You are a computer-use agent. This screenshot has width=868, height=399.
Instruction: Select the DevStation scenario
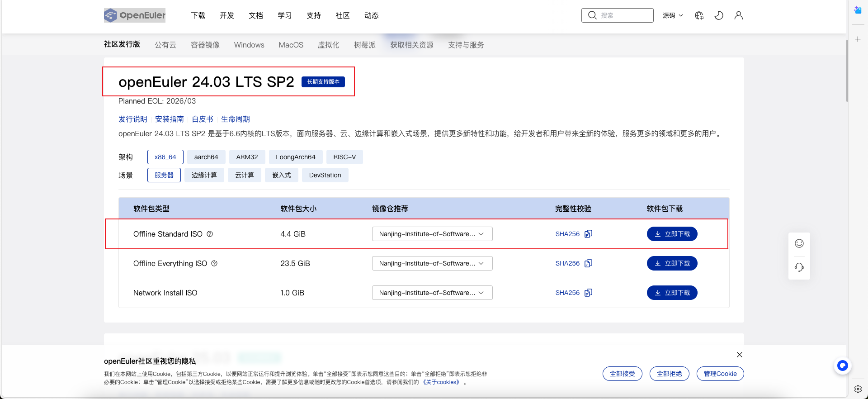(325, 175)
